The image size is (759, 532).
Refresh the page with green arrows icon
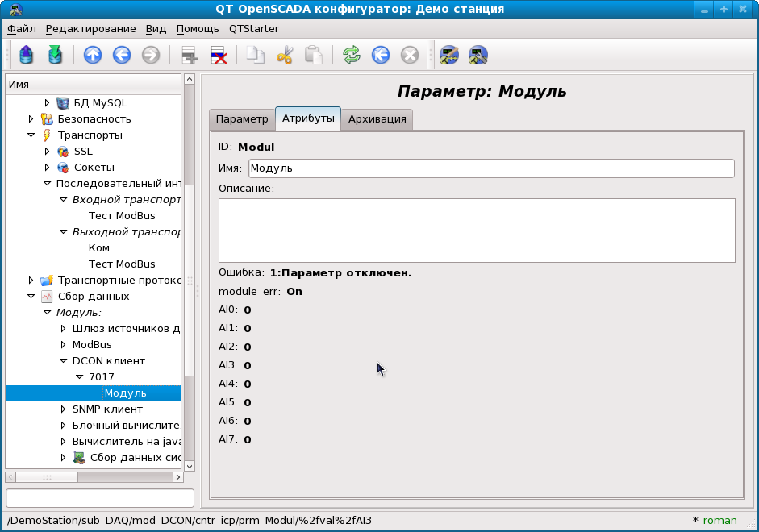(352, 55)
